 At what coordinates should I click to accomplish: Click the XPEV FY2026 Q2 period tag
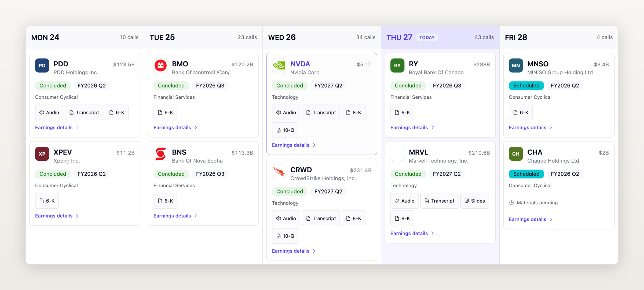(92, 174)
